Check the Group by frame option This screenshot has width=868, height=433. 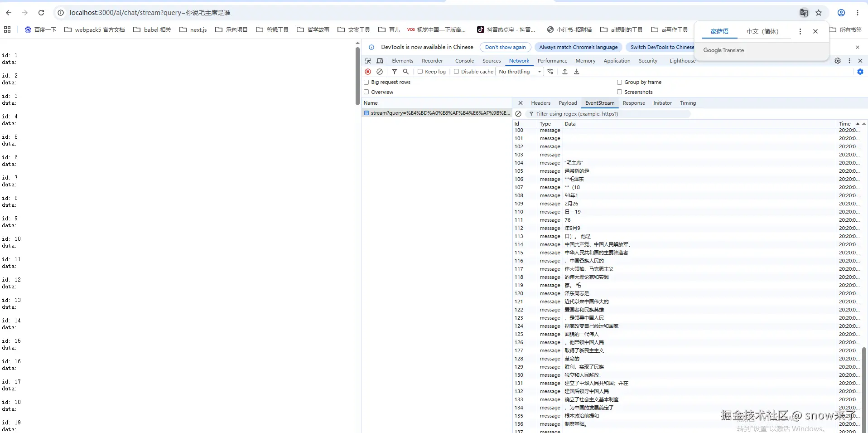[x=619, y=82]
